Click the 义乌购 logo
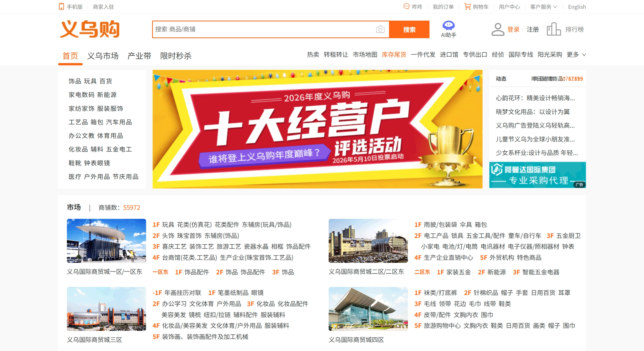 click(90, 29)
